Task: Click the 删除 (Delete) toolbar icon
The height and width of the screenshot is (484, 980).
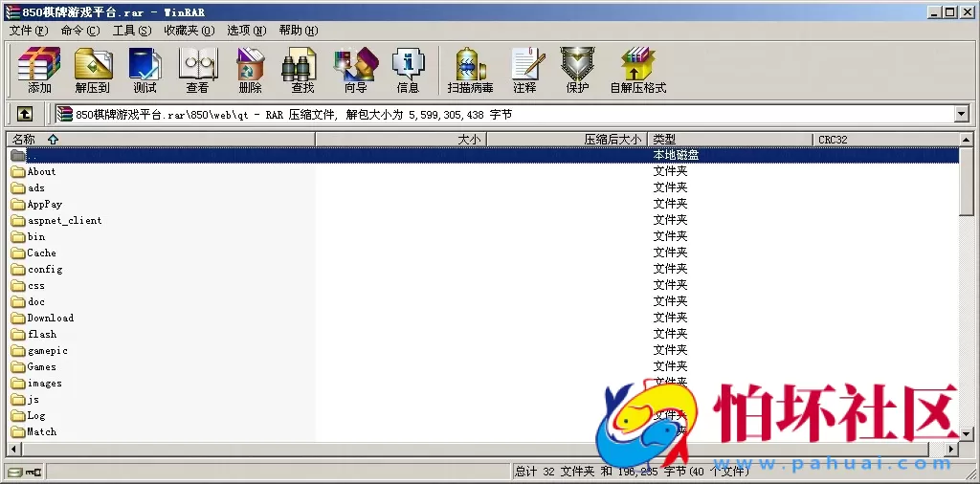Action: [x=250, y=70]
